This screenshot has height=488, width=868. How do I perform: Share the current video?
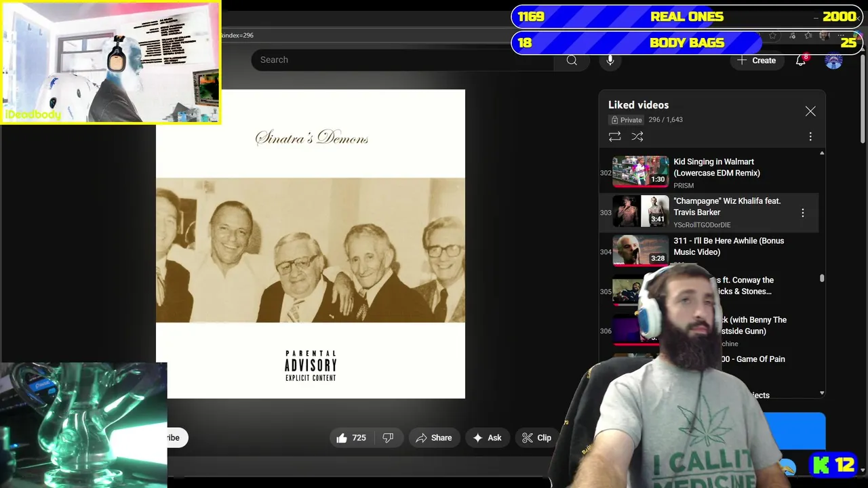pos(433,438)
